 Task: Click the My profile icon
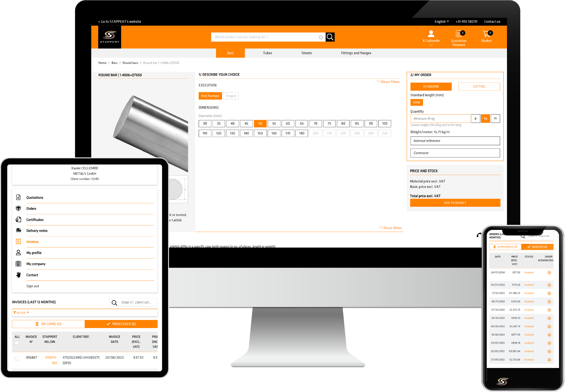click(18, 252)
